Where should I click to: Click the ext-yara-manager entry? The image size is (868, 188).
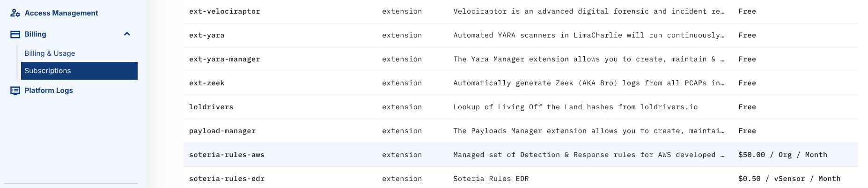click(x=224, y=59)
